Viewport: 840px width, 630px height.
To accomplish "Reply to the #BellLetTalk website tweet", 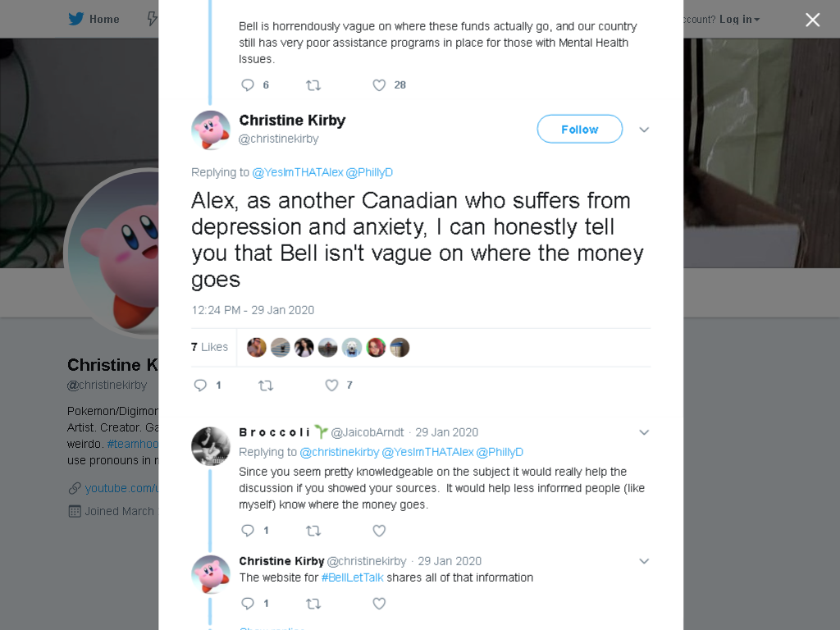I will [x=248, y=604].
